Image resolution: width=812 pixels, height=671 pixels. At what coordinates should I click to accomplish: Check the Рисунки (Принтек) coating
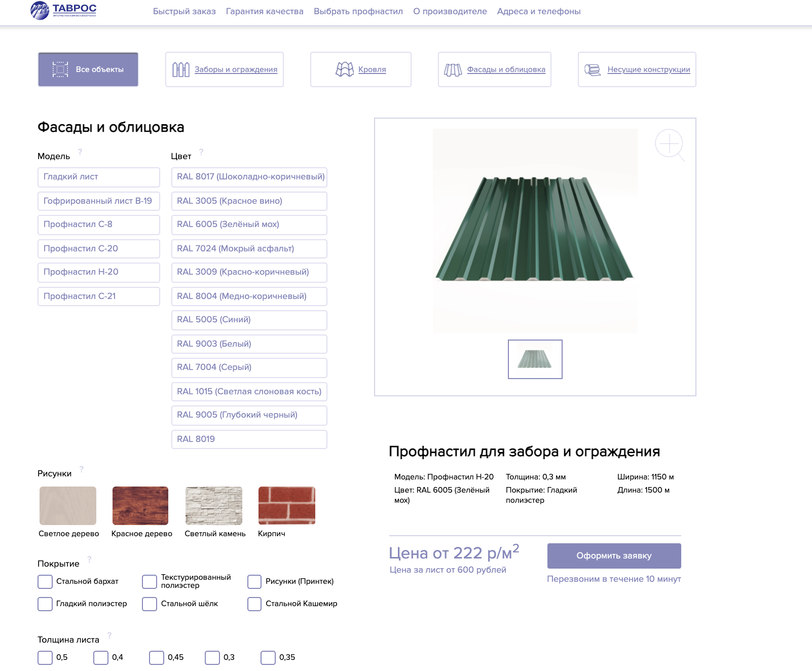click(254, 582)
